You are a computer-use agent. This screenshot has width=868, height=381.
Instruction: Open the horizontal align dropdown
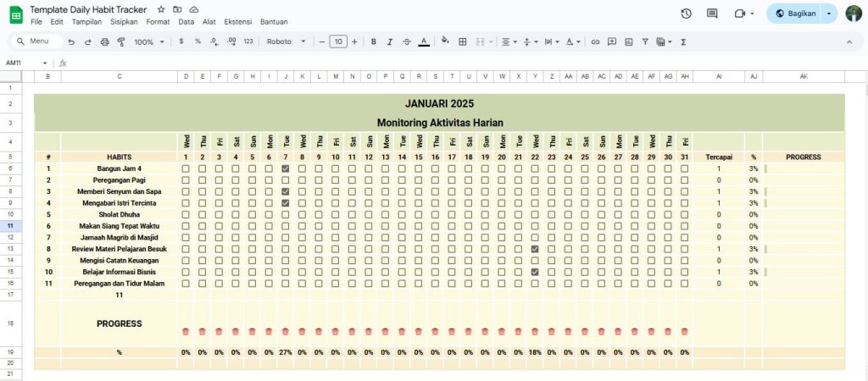click(509, 41)
